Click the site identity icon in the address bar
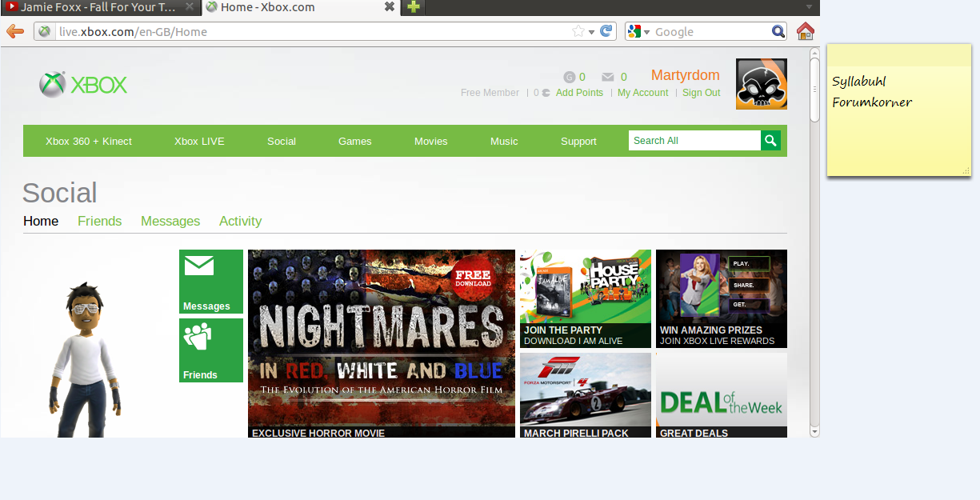Image resolution: width=980 pixels, height=500 pixels. point(45,31)
